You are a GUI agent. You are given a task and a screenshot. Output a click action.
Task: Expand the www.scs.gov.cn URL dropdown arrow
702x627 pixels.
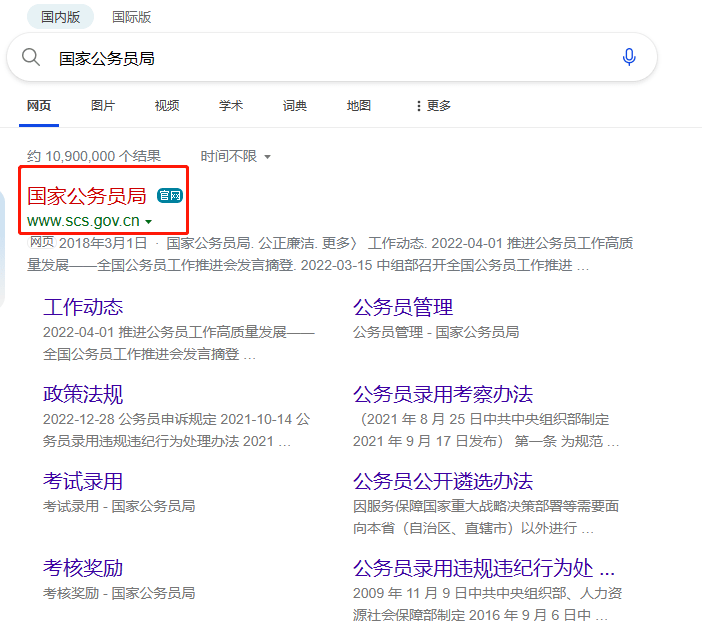click(149, 221)
